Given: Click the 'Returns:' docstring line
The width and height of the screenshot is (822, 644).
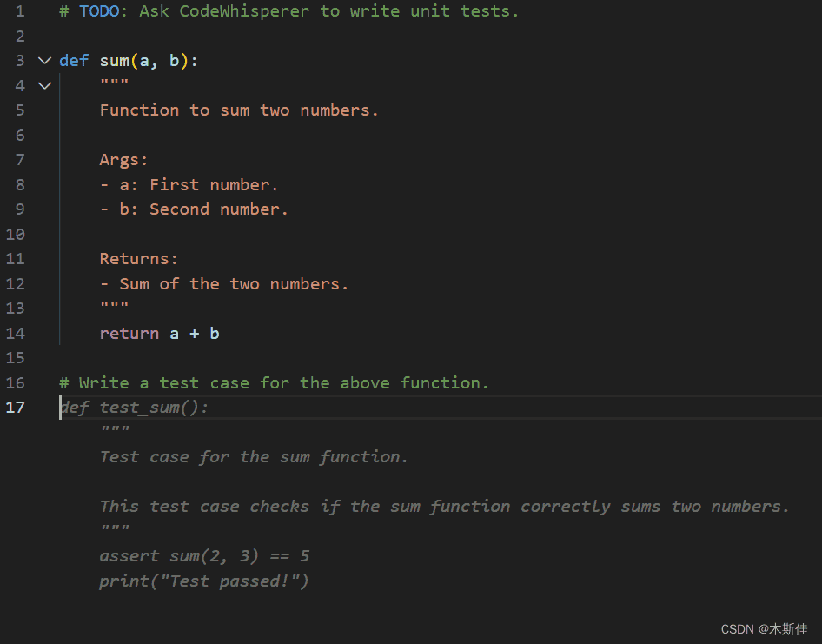Looking at the screenshot, I should [x=138, y=259].
